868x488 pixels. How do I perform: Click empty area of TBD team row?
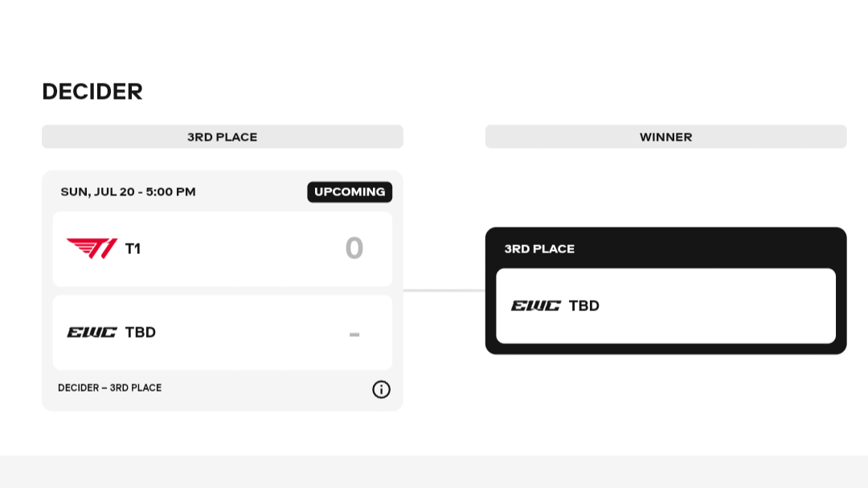pos(249,332)
